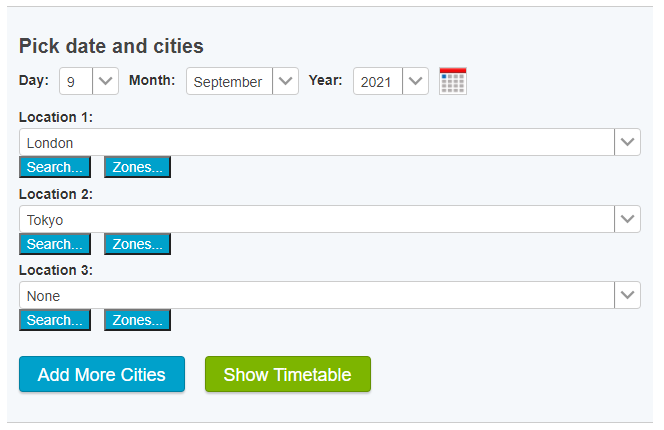Expand the Year dropdown showing 2021

pos(415,81)
